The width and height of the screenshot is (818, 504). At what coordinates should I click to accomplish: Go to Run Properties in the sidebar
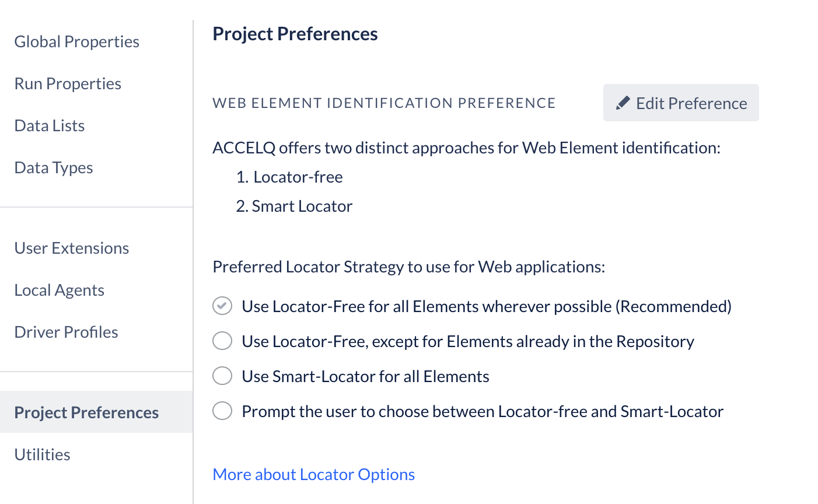coord(68,83)
